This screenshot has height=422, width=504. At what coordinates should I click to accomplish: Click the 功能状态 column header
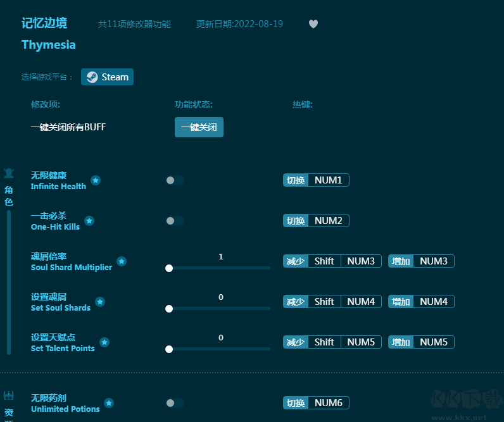194,104
